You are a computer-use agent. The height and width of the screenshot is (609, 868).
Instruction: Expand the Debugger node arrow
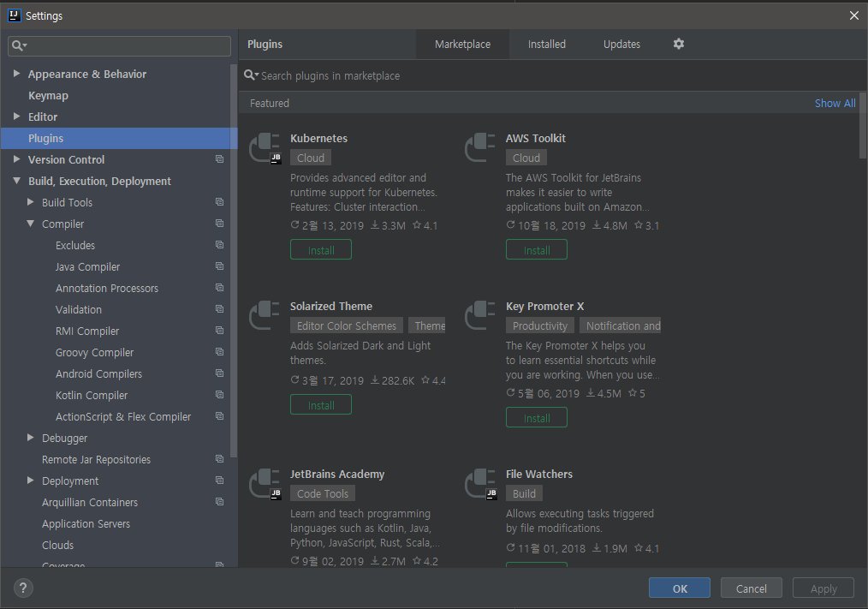click(31, 438)
